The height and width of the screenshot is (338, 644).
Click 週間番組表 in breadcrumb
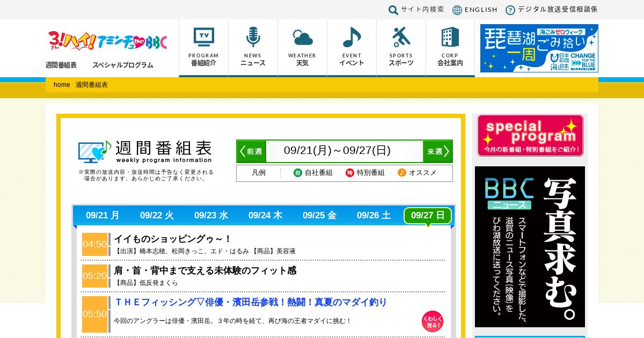click(92, 85)
